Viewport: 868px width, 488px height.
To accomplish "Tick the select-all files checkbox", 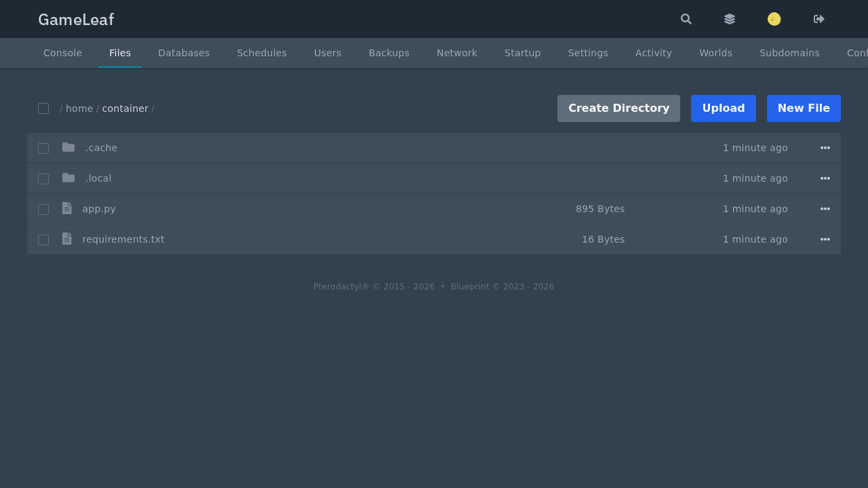I will pos(43,108).
